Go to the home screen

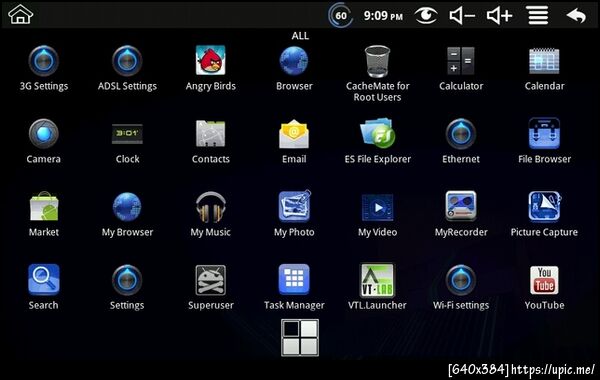point(21,15)
